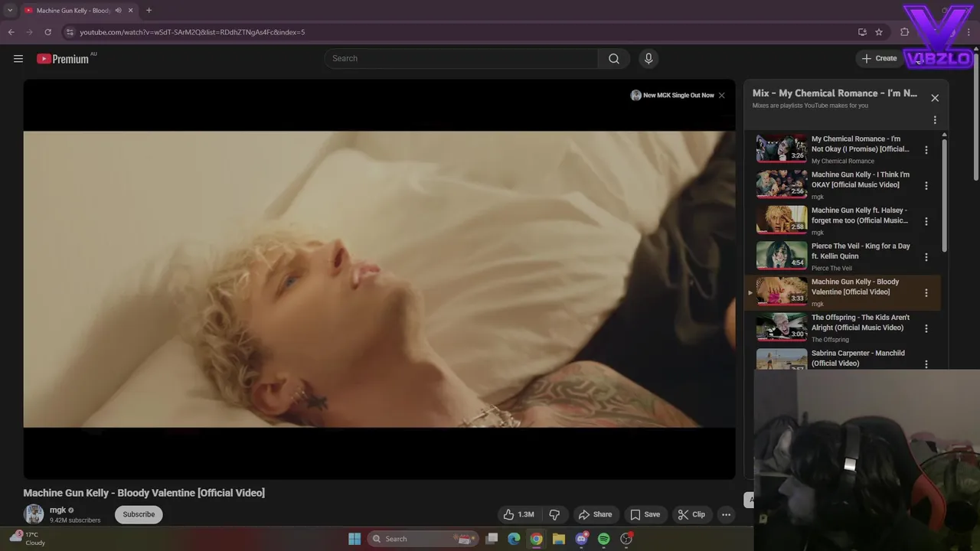This screenshot has height=551, width=980.
Task: Open the Create button
Action: (879, 59)
